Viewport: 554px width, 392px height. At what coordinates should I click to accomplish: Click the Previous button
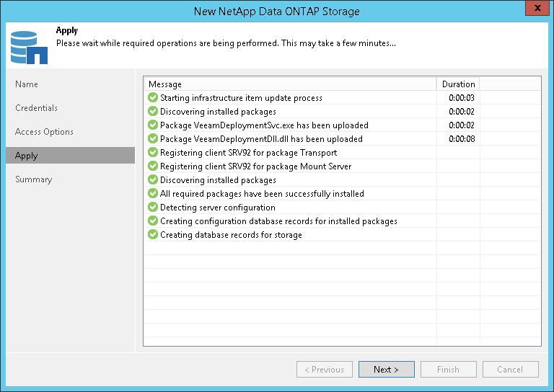pos(324,370)
